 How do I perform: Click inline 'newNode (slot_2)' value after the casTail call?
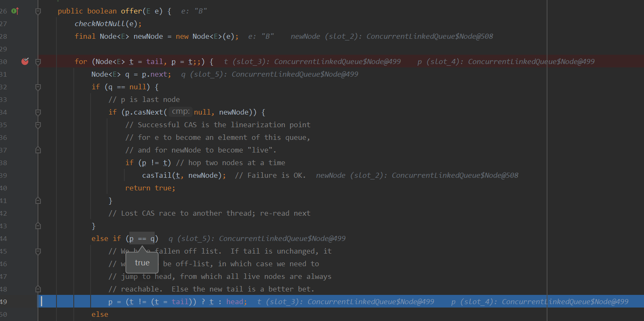click(417, 175)
